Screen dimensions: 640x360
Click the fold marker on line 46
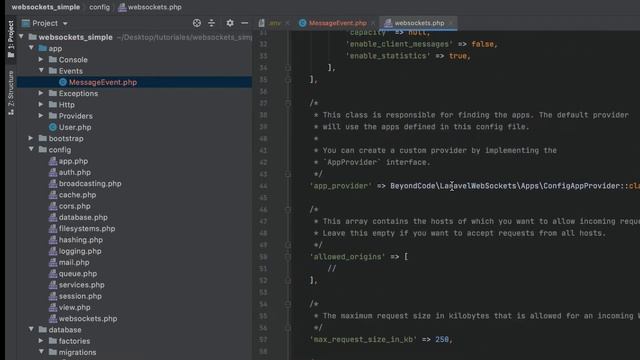click(288, 209)
